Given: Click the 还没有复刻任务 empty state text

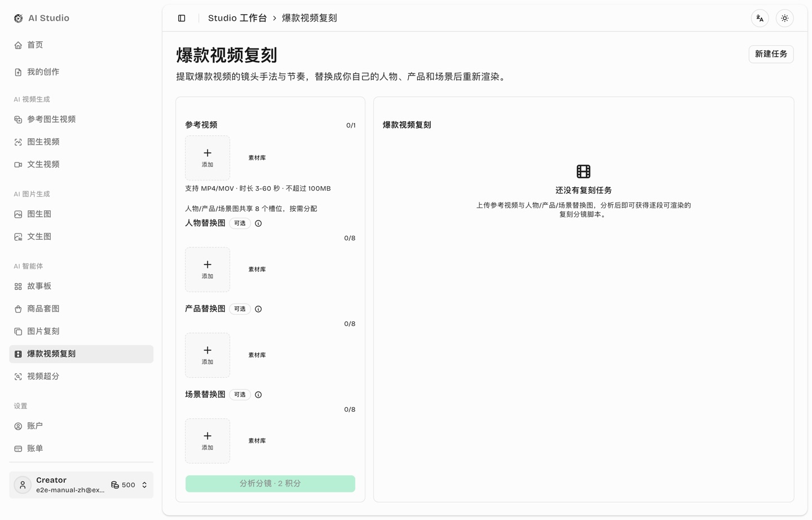Looking at the screenshot, I should point(584,191).
